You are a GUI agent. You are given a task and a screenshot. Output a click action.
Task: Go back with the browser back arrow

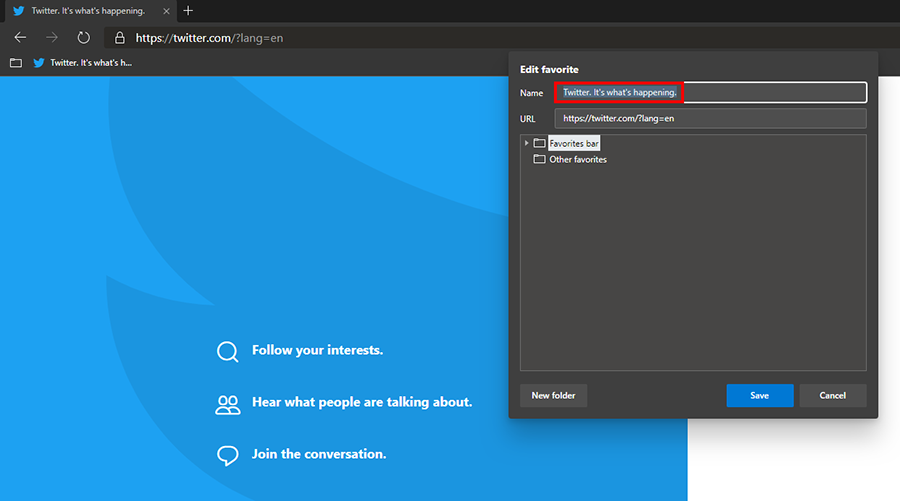click(20, 38)
